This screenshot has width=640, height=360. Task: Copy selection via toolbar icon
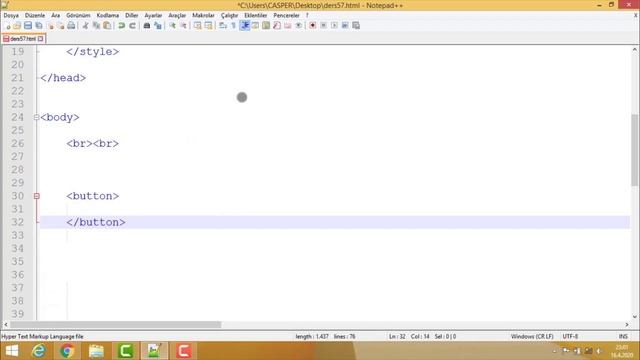click(96, 26)
